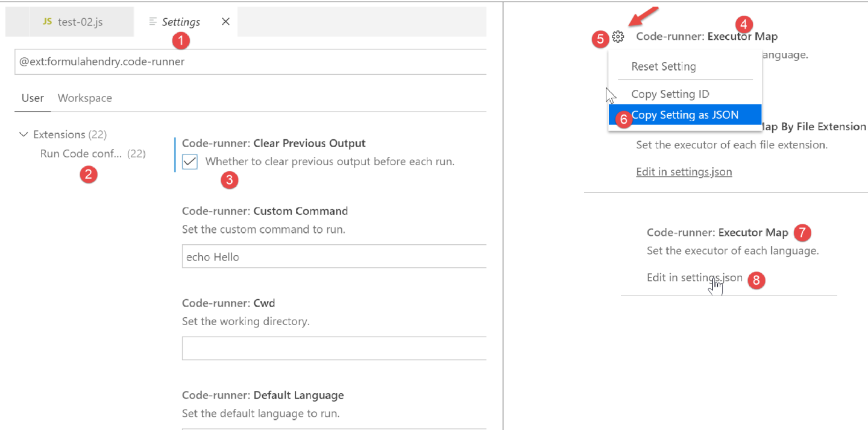
Task: Choose Copy Setting ID menu entry
Action: tap(670, 94)
